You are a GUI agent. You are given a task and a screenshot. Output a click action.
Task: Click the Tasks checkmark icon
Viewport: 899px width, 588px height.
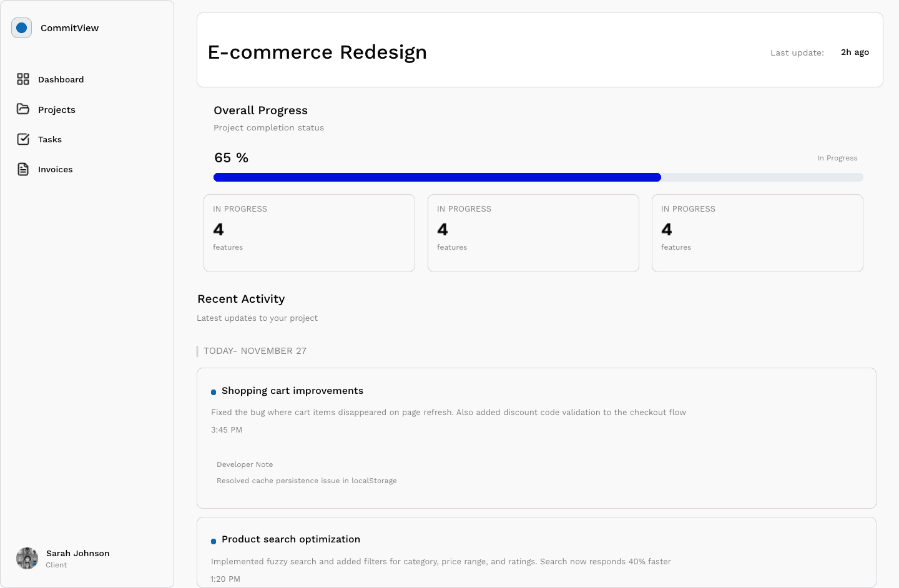tap(23, 139)
